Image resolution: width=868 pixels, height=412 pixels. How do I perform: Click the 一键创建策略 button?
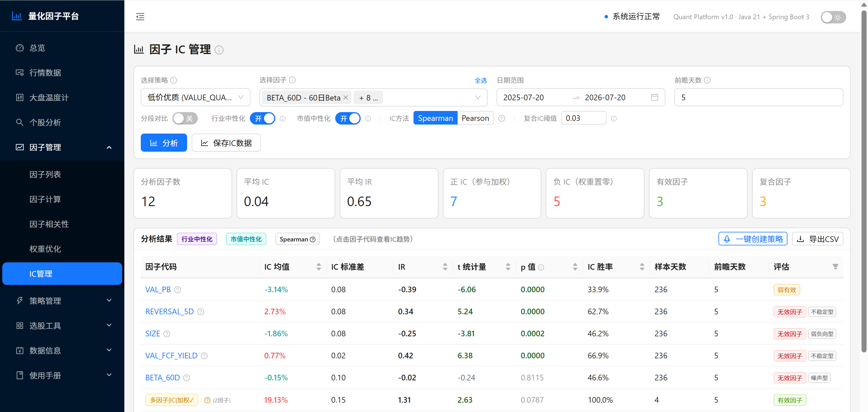pos(752,239)
